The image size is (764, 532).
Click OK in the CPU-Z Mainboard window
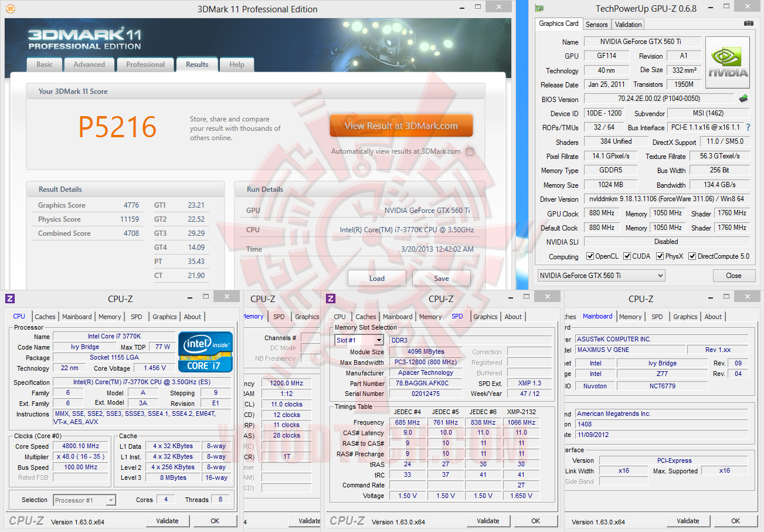pos(736,521)
